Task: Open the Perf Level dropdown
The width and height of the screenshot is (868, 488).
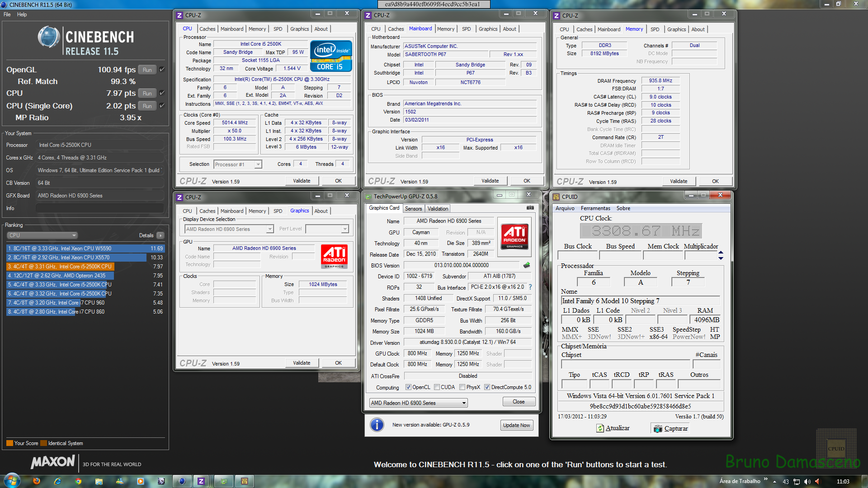Action: (x=327, y=229)
